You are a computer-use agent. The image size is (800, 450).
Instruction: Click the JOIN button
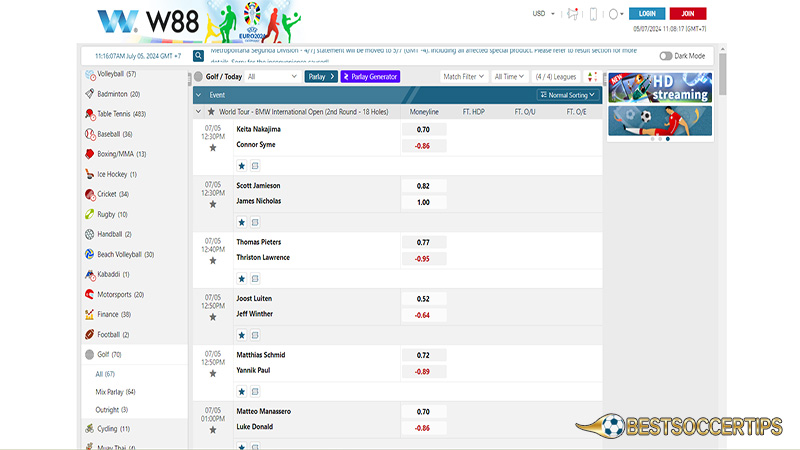tap(688, 14)
